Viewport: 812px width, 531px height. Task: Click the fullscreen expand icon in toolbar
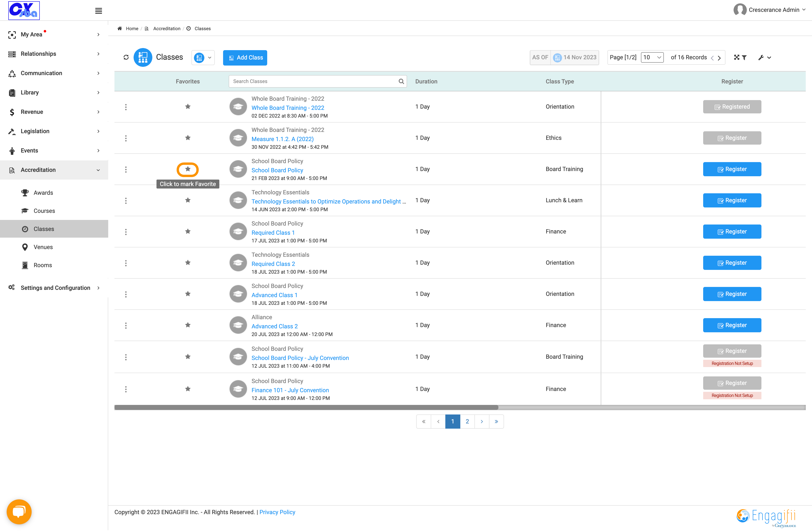pyautogui.click(x=737, y=57)
